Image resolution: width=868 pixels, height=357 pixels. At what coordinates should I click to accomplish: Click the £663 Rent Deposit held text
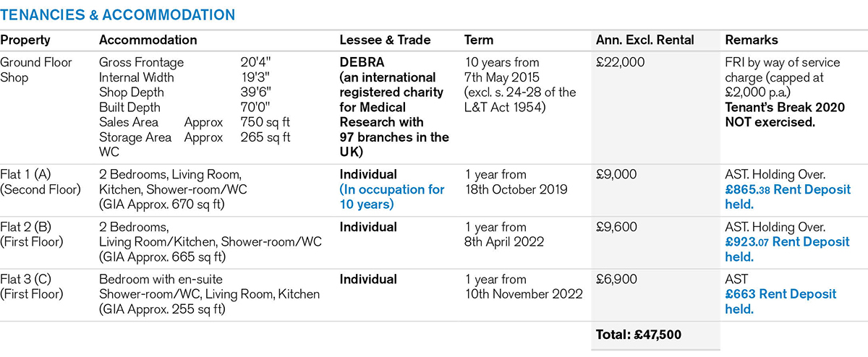pyautogui.click(x=780, y=301)
